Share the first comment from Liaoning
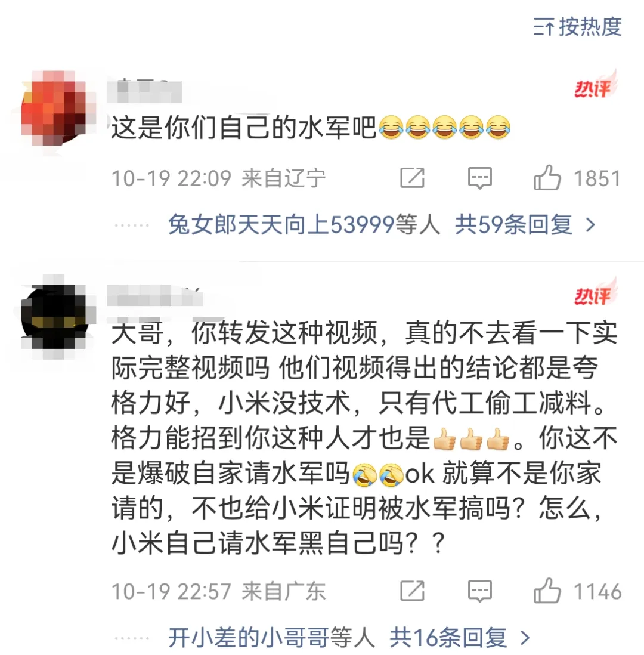Viewport: 644px width, 655px height. pos(413,178)
